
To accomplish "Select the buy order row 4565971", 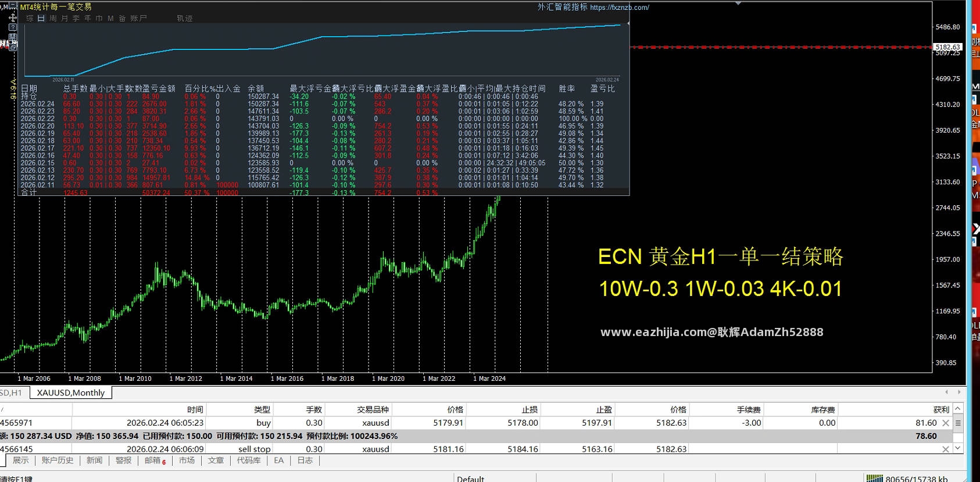I will [477, 423].
